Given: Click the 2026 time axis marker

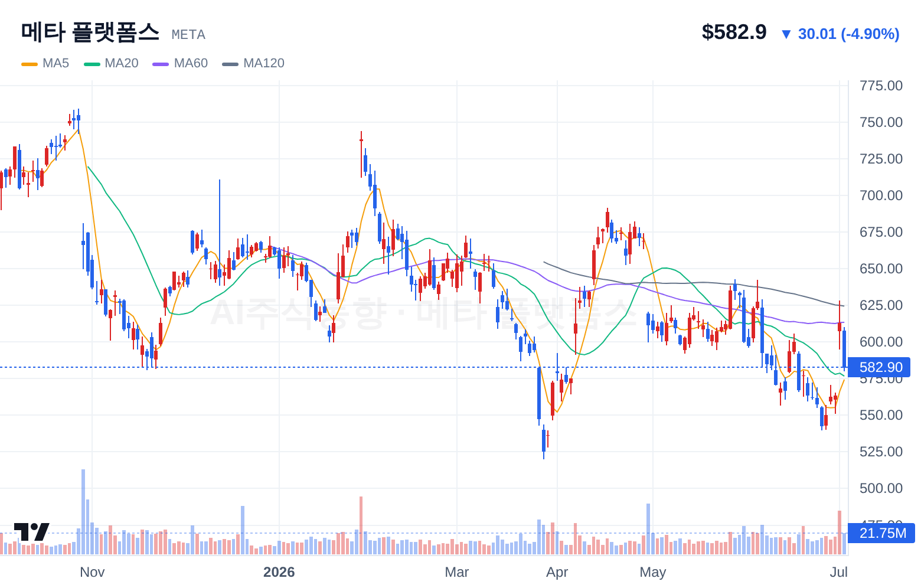Looking at the screenshot, I should pos(279,572).
